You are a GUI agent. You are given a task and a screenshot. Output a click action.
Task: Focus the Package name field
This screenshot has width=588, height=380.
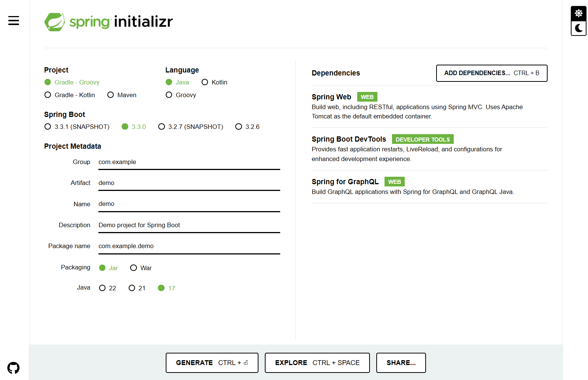(x=189, y=246)
